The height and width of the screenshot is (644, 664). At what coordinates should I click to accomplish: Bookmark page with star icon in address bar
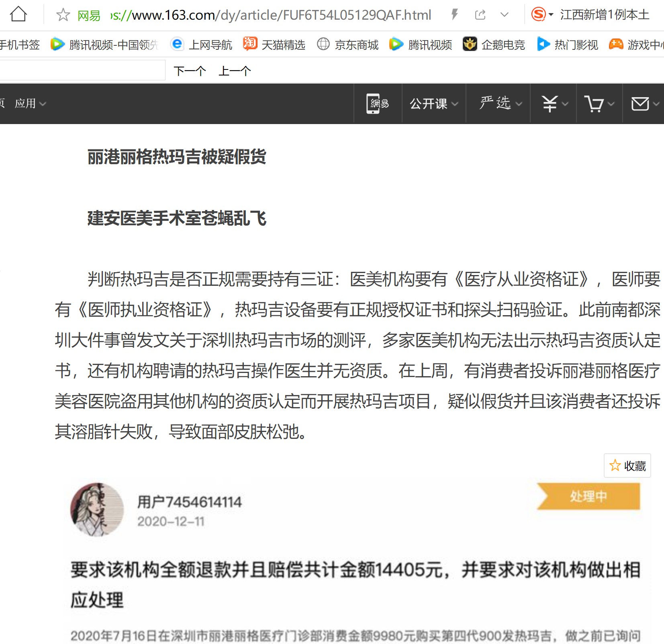tap(63, 15)
